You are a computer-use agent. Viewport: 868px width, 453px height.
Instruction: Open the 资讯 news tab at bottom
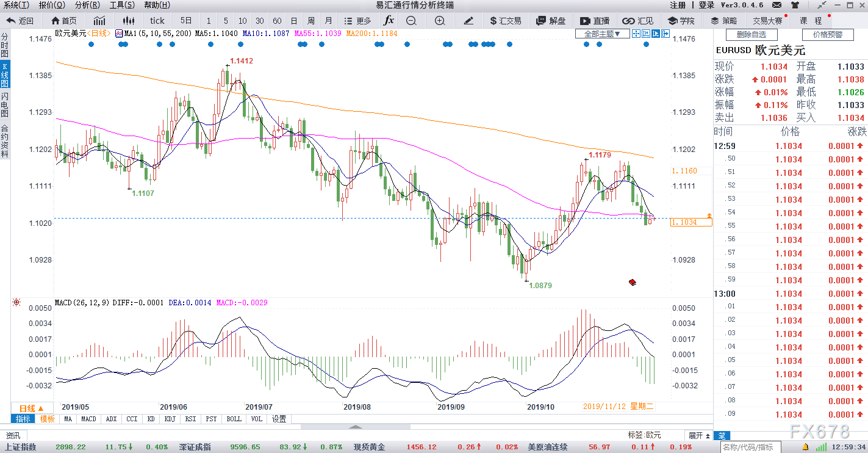tap(13, 435)
